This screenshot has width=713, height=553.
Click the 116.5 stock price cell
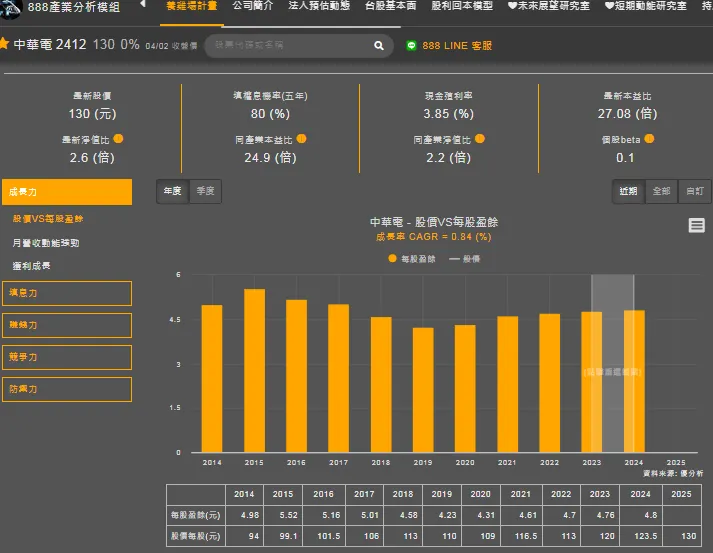[520, 536]
